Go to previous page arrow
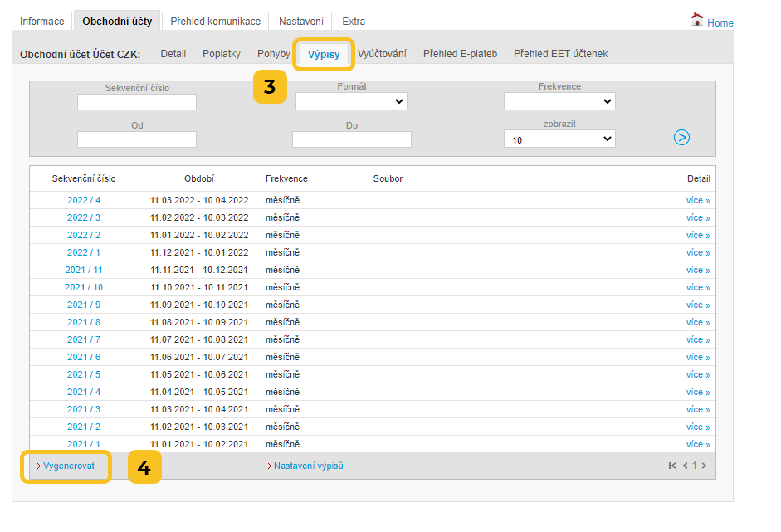 [686, 466]
